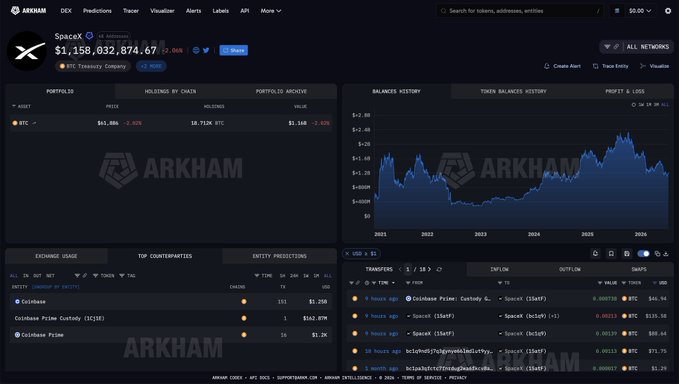The width and height of the screenshot is (679, 384).
Task: Open the settings gear in top bar
Action: pyautogui.click(x=668, y=11)
